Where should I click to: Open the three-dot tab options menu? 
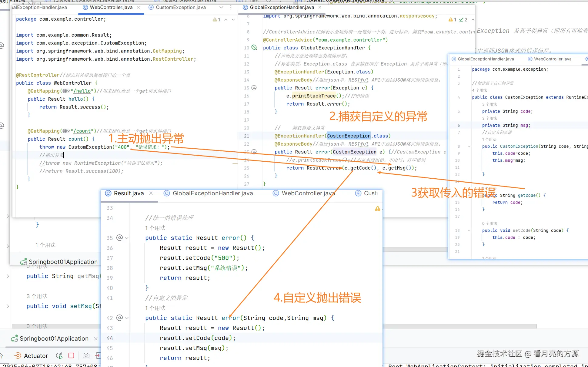[x=231, y=7]
